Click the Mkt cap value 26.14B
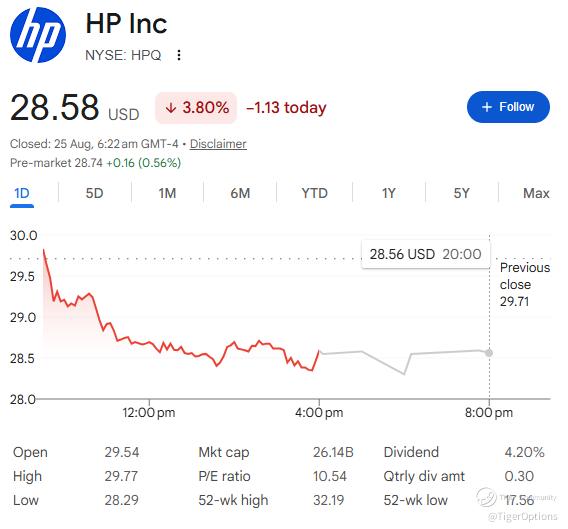 tap(333, 452)
